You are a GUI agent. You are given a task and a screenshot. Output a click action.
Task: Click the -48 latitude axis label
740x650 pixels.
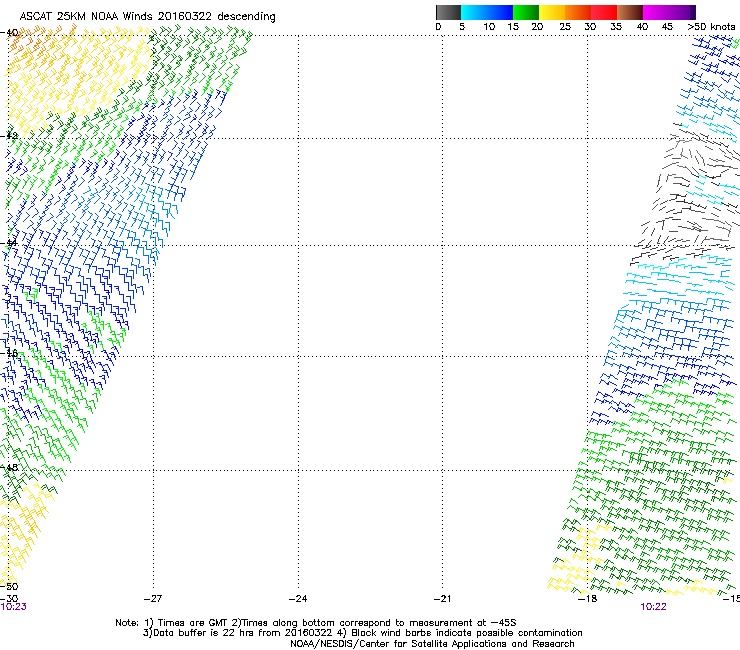pyautogui.click(x=9, y=467)
